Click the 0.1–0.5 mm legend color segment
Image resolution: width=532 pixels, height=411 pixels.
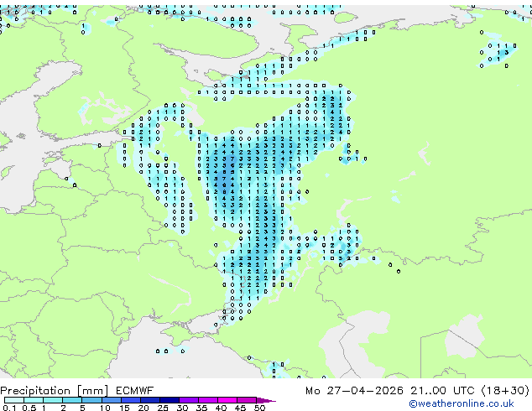14,400
